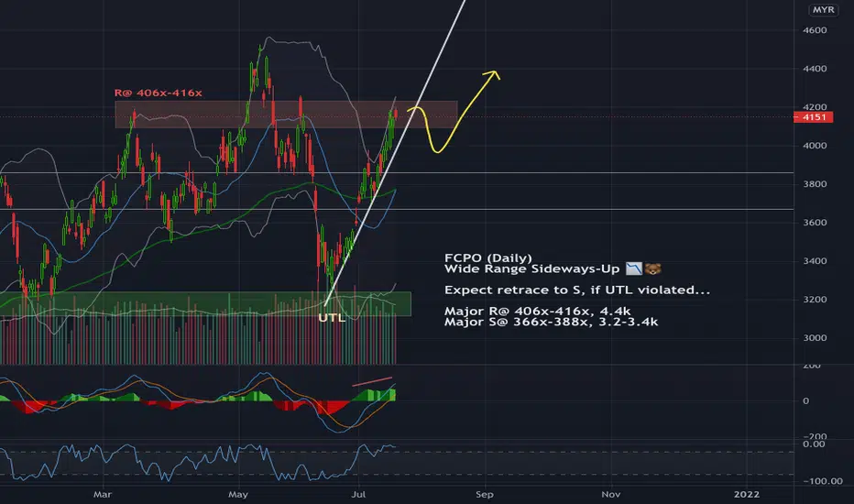Screen dimensions: 854x504
Task: Click the 0.00 oscillator axis label
Action: (x=814, y=444)
